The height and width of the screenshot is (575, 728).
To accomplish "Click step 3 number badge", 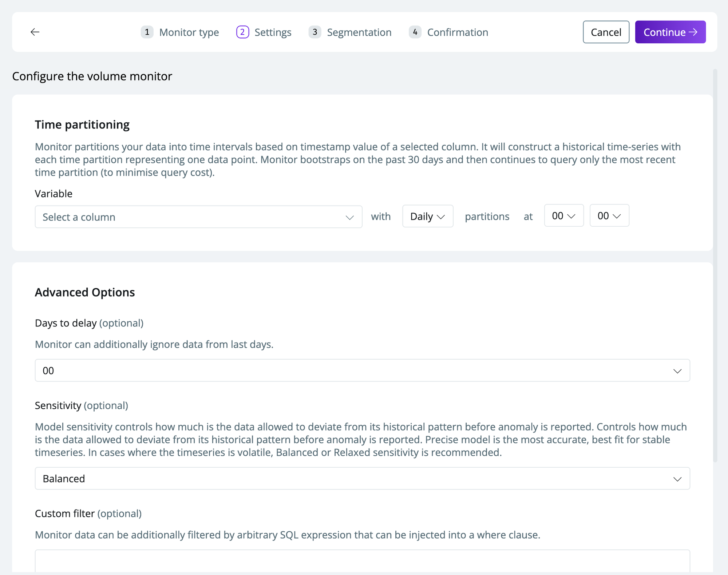I will (315, 32).
